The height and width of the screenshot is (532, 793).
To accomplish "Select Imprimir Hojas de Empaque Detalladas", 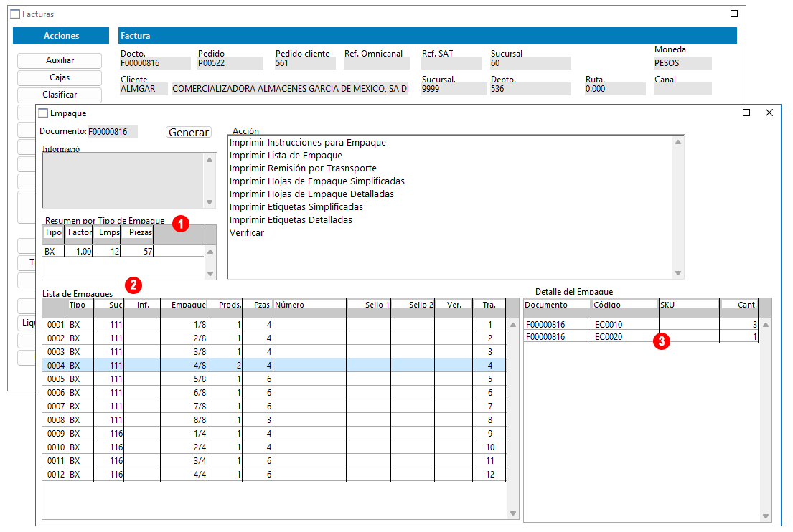I will [x=311, y=194].
